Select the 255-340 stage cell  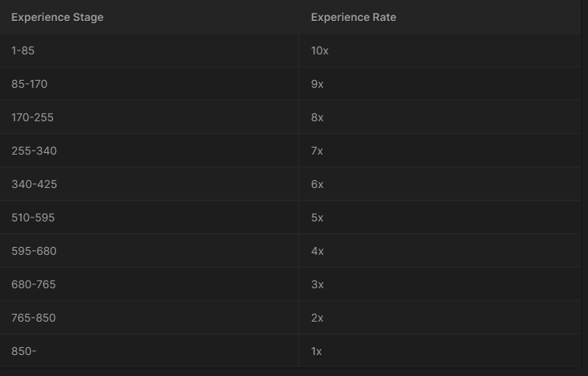(34, 151)
